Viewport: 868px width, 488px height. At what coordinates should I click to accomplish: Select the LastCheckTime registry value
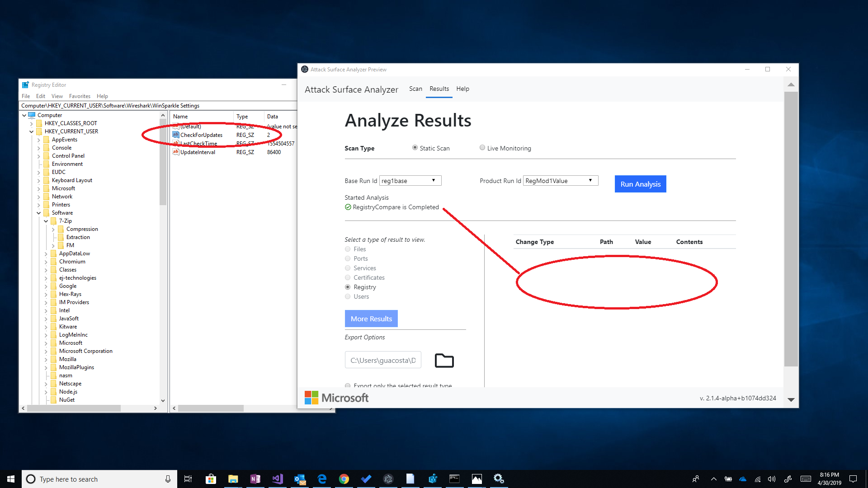pyautogui.click(x=199, y=143)
